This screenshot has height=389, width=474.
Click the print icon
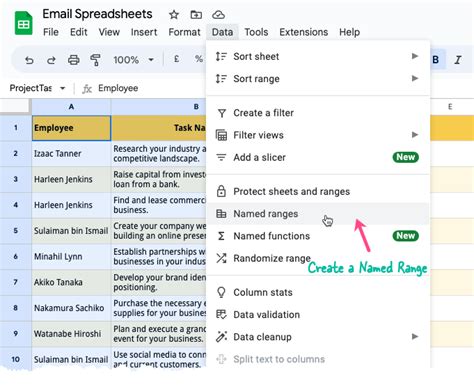[73, 60]
